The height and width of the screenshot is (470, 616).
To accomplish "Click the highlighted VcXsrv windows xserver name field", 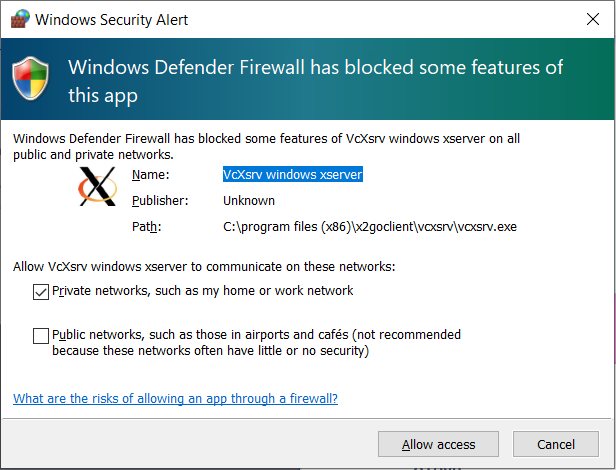I will 293,174.
